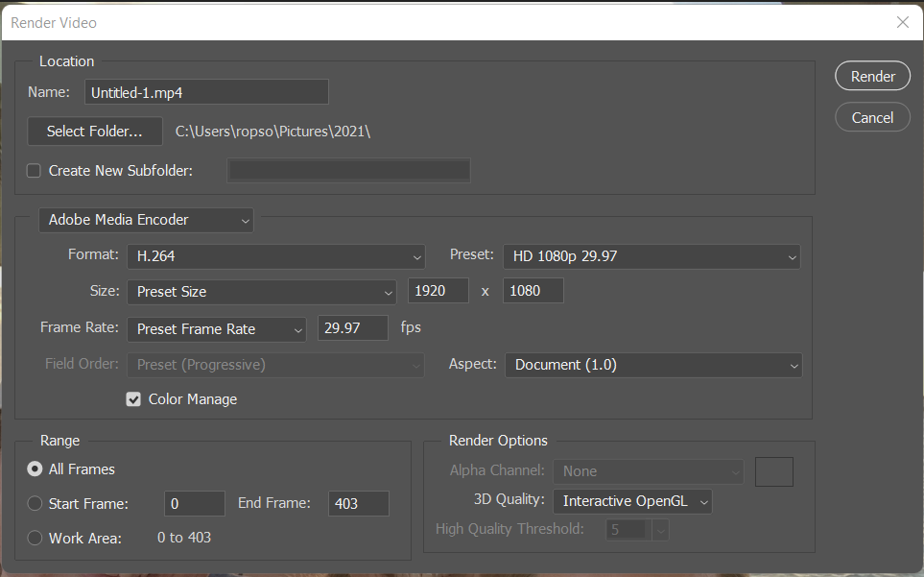
Task: Edit the Name field containing Untitled-1.mp4
Action: 206,91
